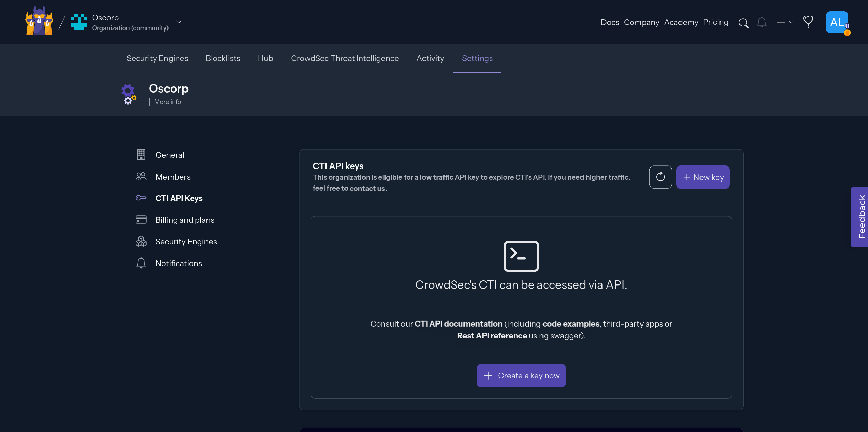Select the General building icon in the sidebar
This screenshot has height=432, width=868.
[x=141, y=155]
